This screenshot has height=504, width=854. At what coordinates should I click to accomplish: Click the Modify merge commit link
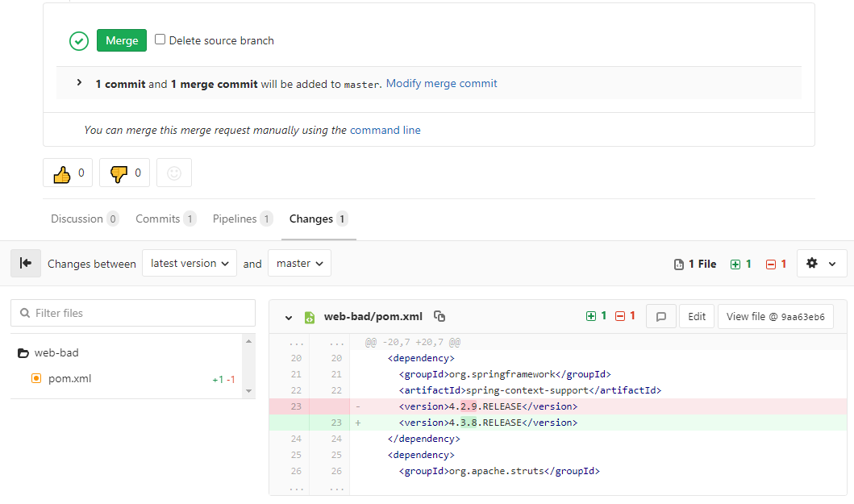click(441, 84)
